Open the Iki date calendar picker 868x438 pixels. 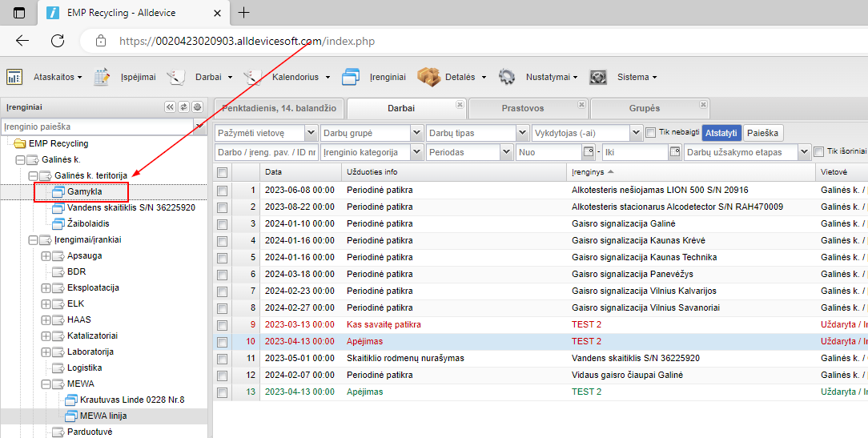674,152
